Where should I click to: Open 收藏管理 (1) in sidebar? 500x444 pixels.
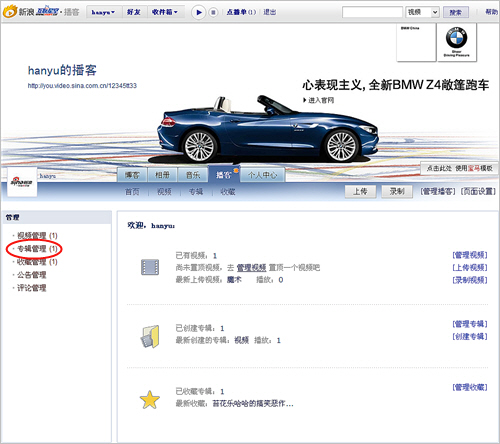pos(37,262)
